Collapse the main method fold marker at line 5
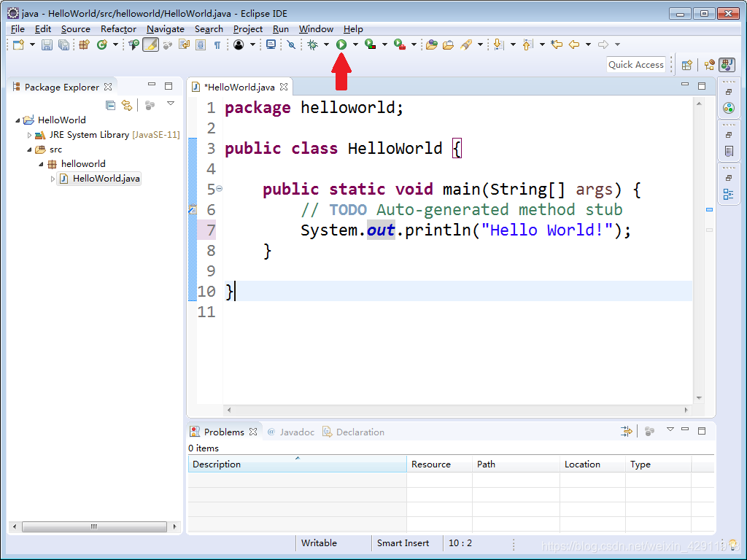 [x=219, y=189]
